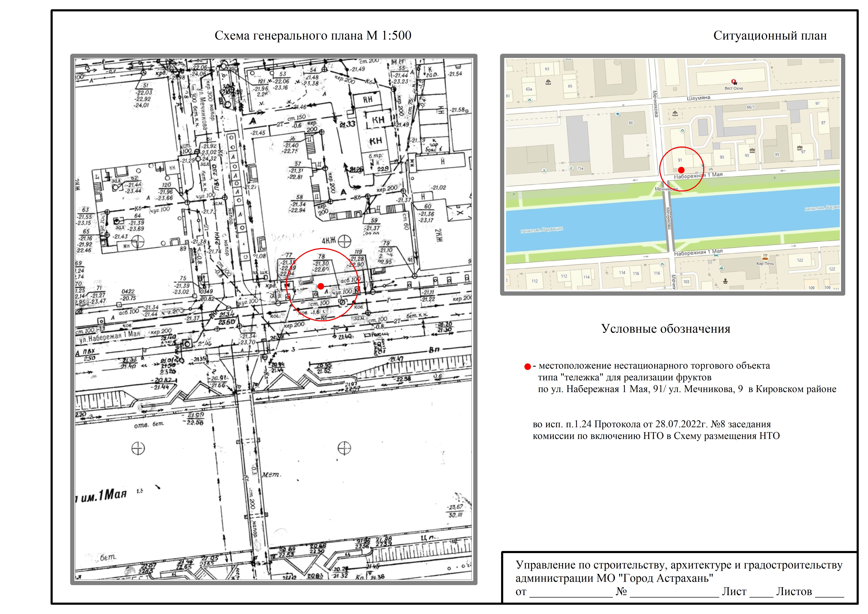Click the red location dot on general plan
This screenshot has height=614, width=868.
point(321,286)
